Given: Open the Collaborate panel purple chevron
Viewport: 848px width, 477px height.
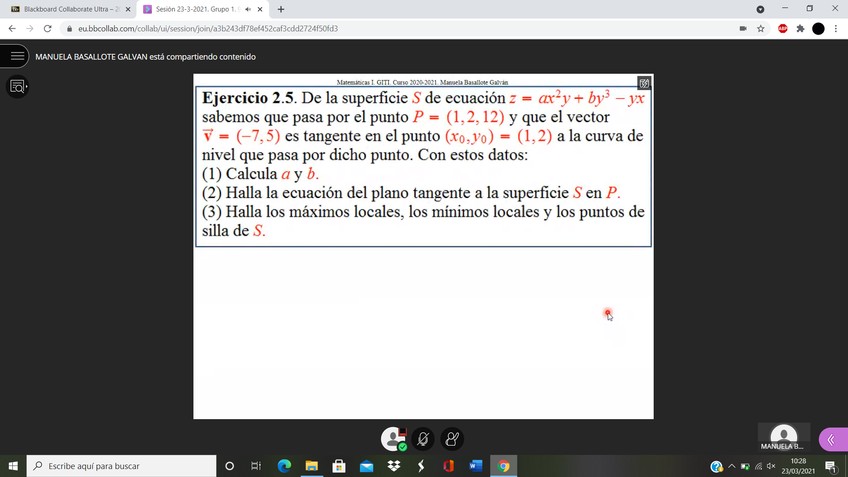Looking at the screenshot, I should tap(833, 439).
